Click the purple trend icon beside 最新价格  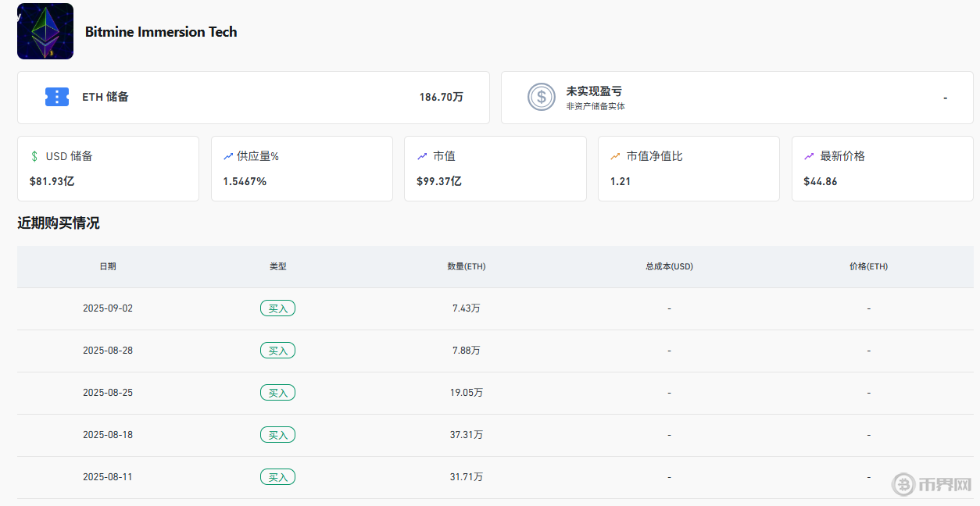(x=809, y=156)
